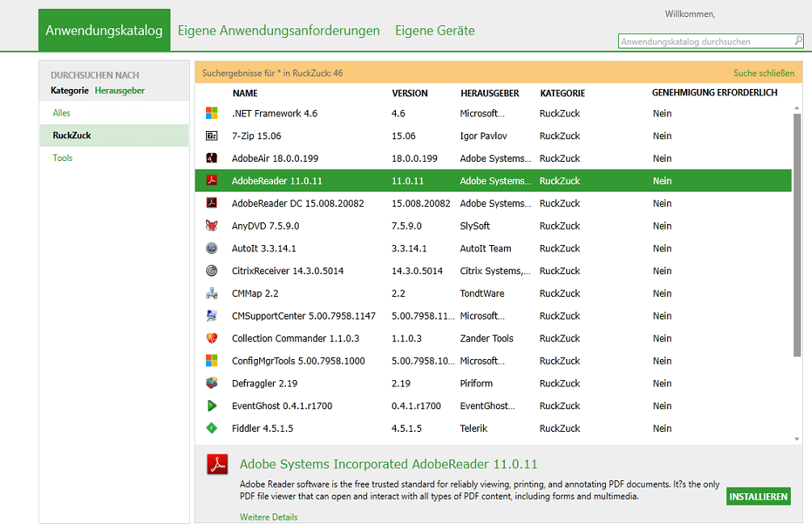The height and width of the screenshot is (528, 812).
Task: Click publisher Telerik cell
Action: tap(473, 429)
